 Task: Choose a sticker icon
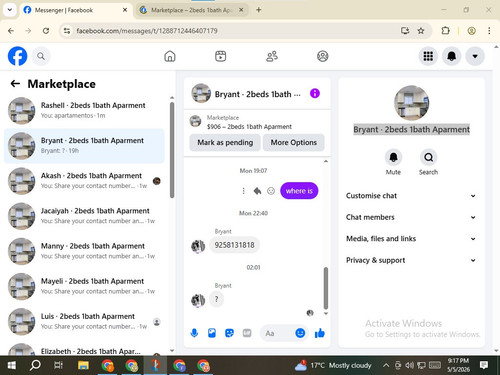[x=229, y=333]
